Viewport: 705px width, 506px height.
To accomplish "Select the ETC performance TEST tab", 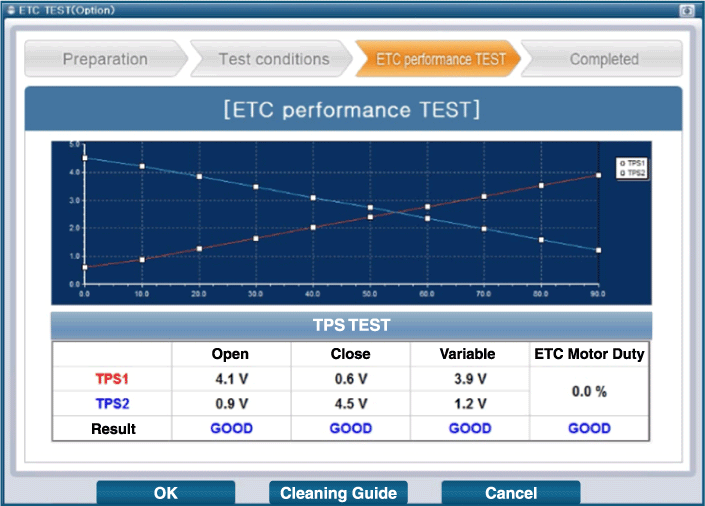I will (440, 59).
